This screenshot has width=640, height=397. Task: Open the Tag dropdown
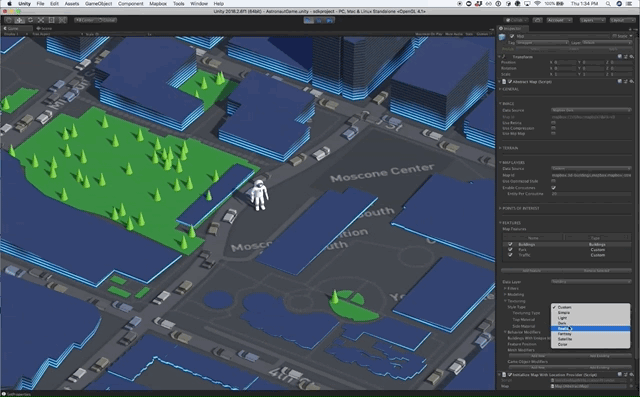542,43
